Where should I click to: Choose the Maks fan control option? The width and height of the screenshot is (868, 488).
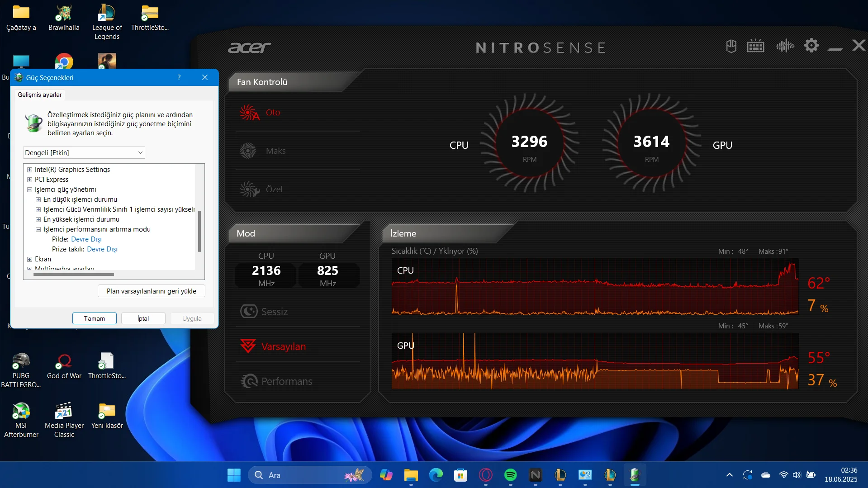tap(275, 151)
